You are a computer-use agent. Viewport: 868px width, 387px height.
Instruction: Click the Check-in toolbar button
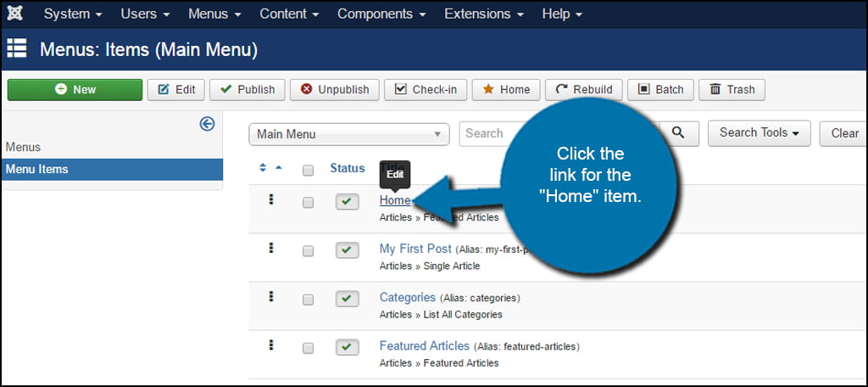(x=426, y=90)
